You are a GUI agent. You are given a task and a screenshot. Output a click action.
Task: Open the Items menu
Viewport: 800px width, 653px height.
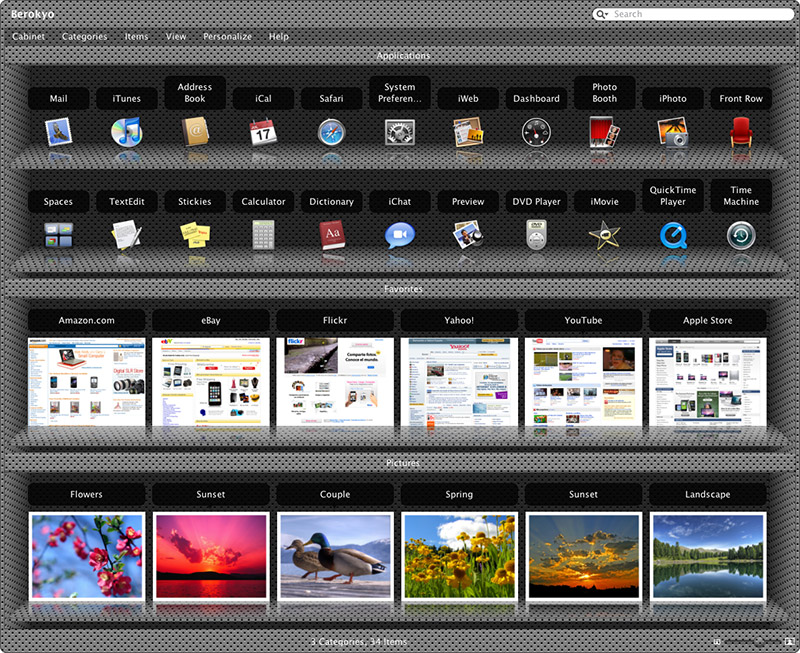tap(136, 37)
